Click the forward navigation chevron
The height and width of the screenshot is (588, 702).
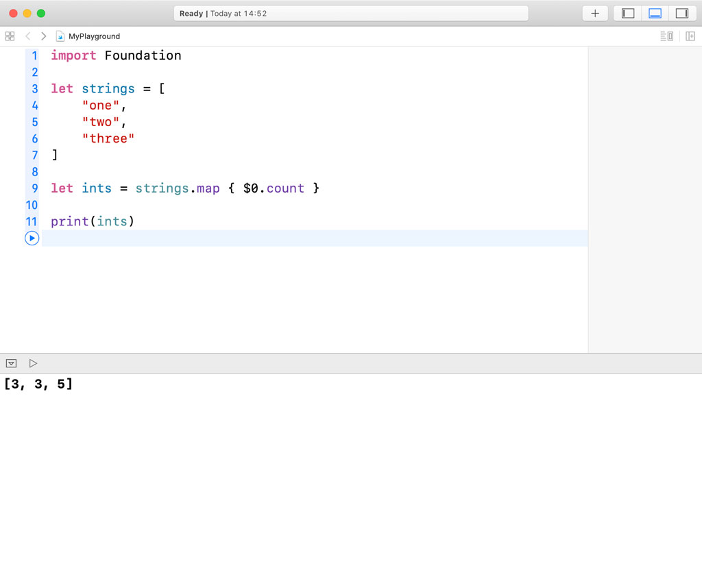pyautogui.click(x=43, y=36)
